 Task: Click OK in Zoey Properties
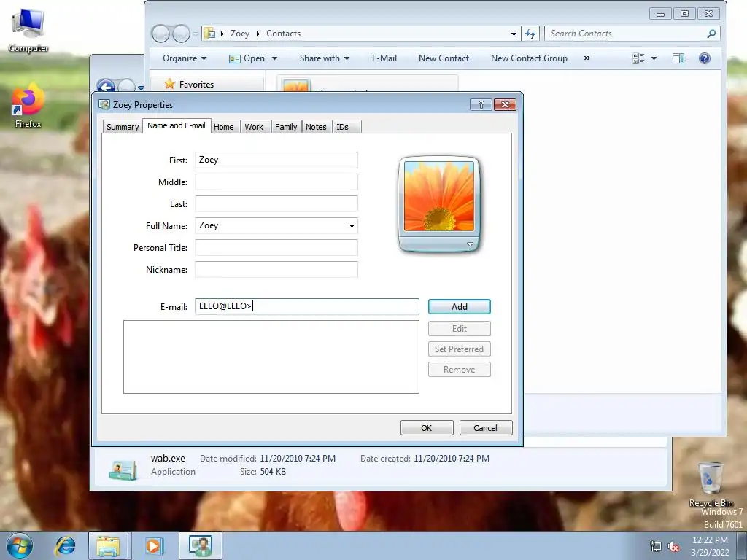426,427
